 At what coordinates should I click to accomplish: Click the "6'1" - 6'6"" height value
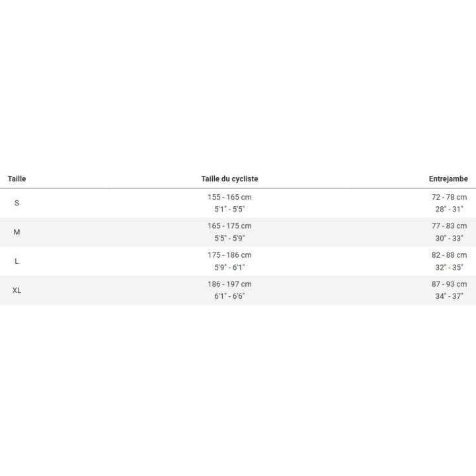[229, 296]
